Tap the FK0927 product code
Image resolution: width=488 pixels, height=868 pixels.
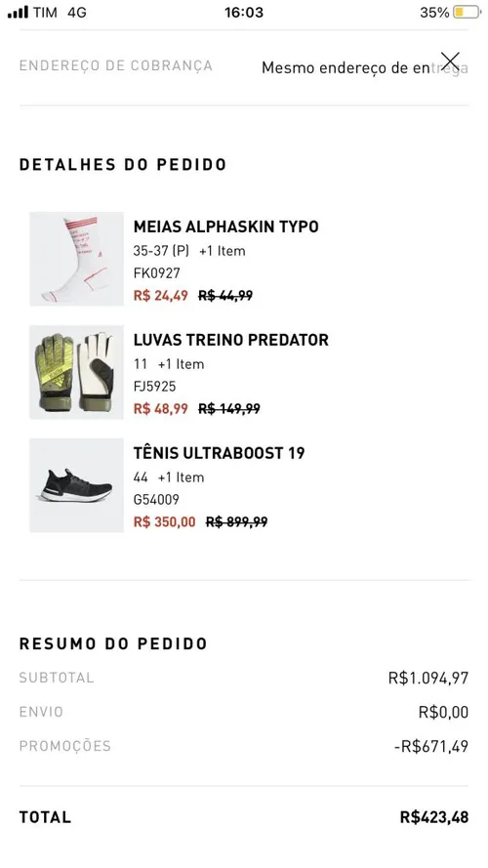point(156,273)
